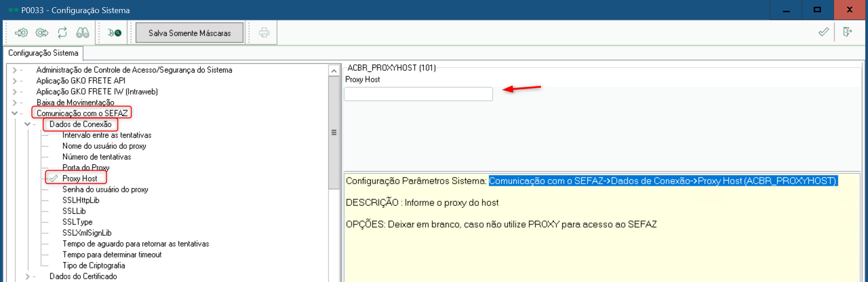Expand Administração de Controle de Acesso node
The height and width of the screenshot is (282, 868).
click(14, 70)
